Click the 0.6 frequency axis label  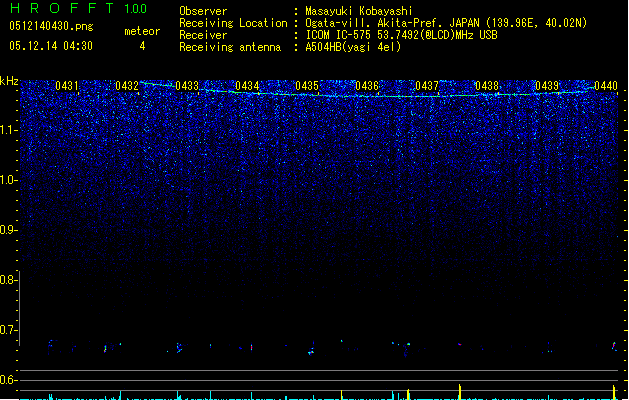click(8, 380)
